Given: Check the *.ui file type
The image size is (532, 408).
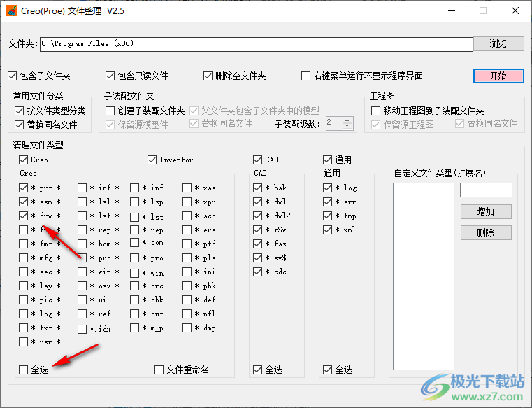Looking at the screenshot, I should 82,300.
